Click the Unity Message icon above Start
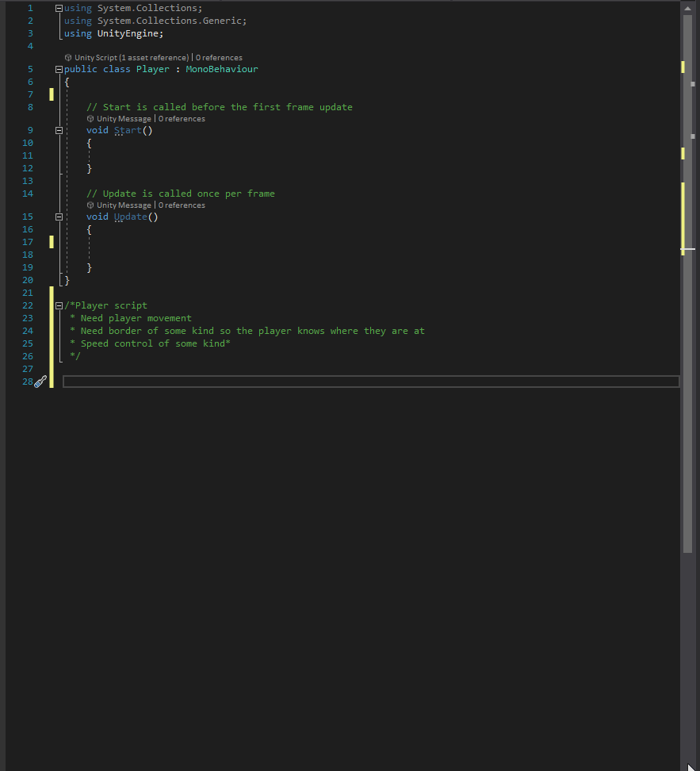700x771 pixels. point(90,118)
